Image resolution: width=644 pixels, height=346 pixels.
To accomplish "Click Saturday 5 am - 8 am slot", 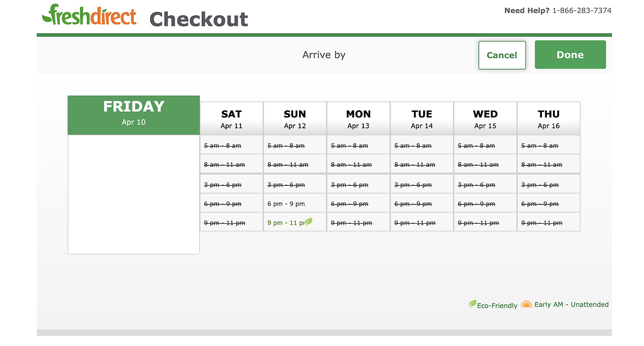I will coord(222,146).
